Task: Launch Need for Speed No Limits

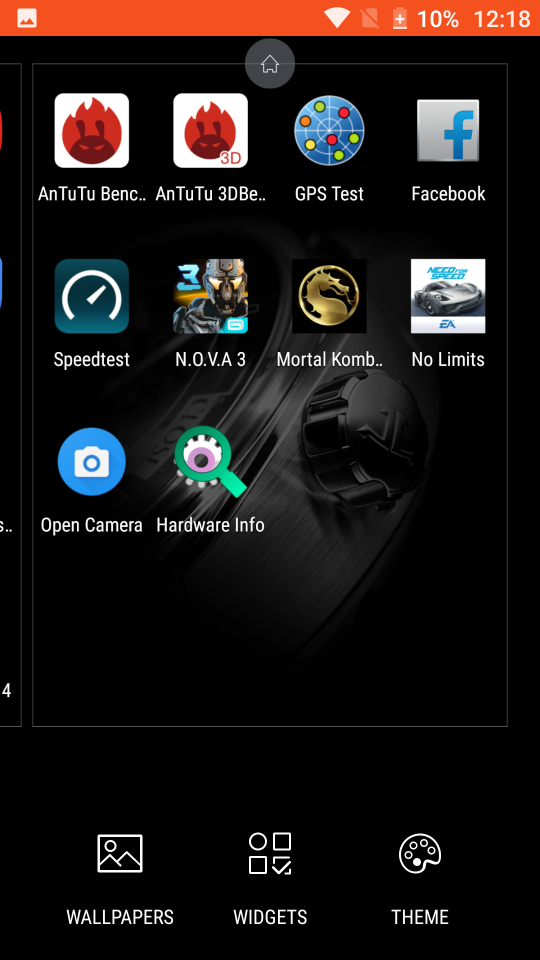Action: point(448,296)
